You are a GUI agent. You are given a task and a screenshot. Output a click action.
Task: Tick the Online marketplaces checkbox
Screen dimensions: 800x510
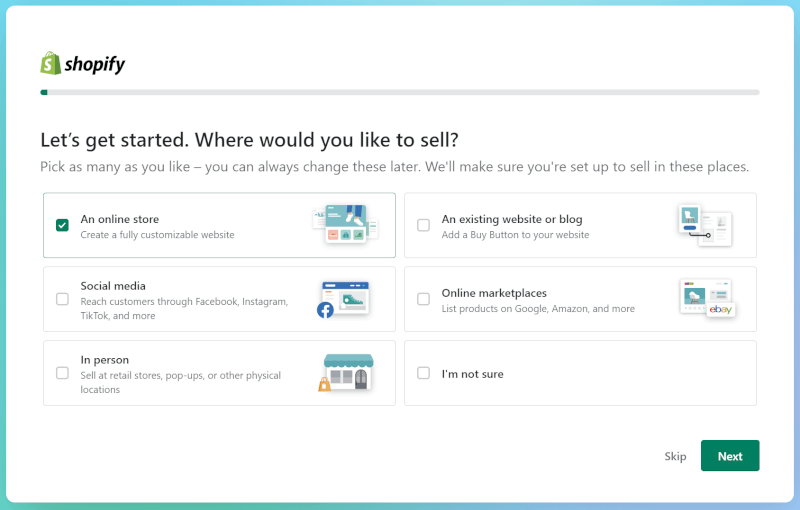coord(423,299)
